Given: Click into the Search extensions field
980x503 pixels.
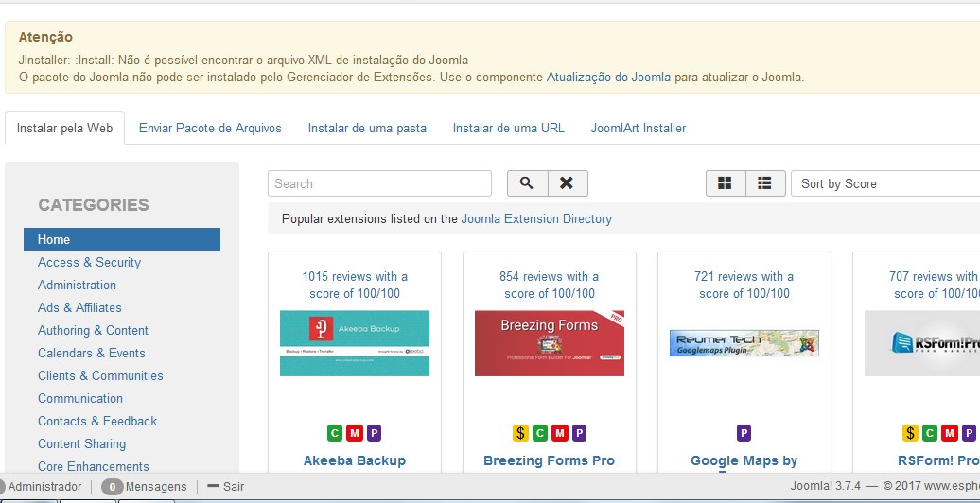Looking at the screenshot, I should click(379, 183).
